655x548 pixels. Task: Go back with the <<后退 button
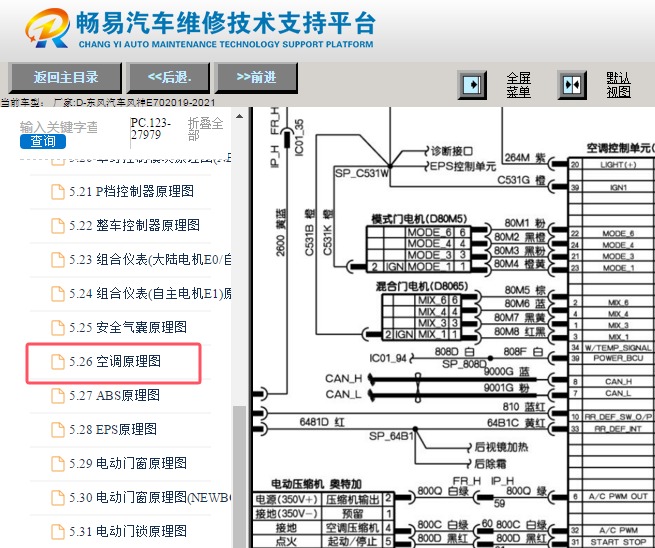(x=168, y=77)
